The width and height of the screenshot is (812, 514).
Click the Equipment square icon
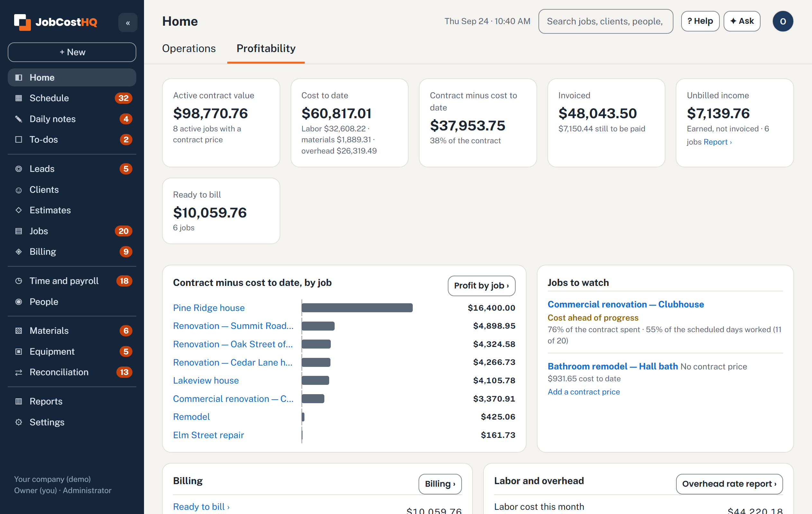coord(19,352)
